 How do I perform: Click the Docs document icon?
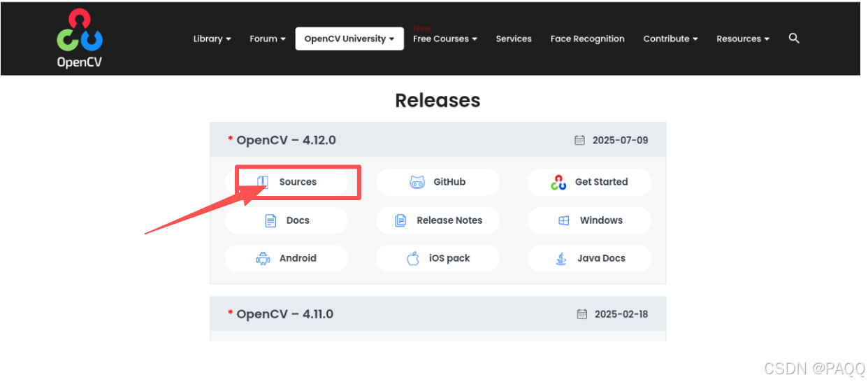(270, 220)
